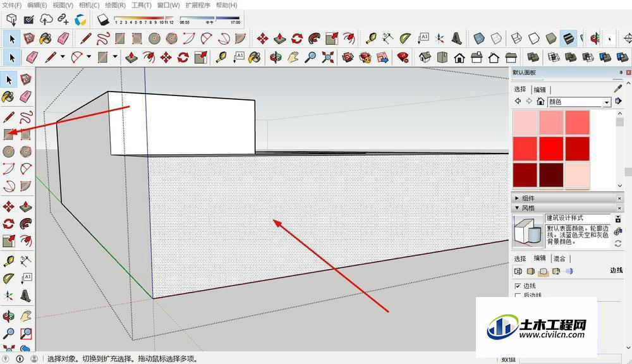Select the Intersect solids tool
Viewport: 632px width, 364px height.
click(554, 58)
